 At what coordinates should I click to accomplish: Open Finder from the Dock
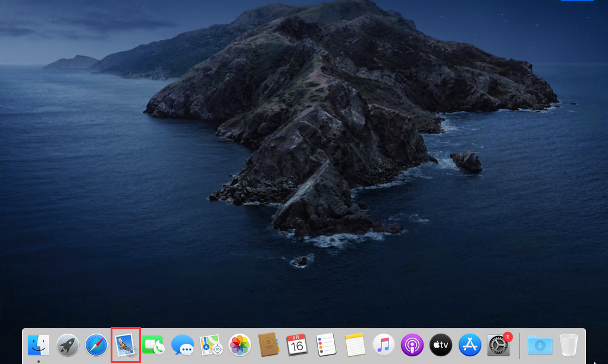pos(39,344)
